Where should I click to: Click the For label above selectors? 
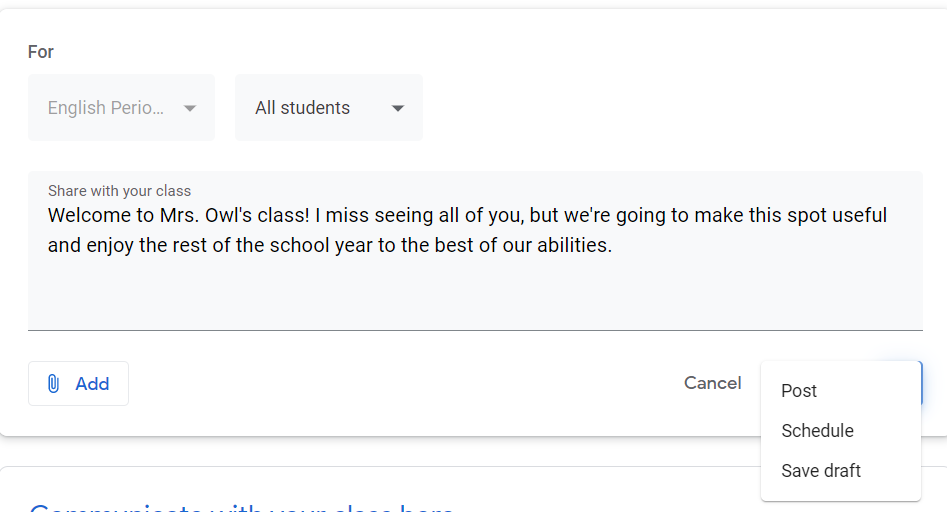point(40,52)
